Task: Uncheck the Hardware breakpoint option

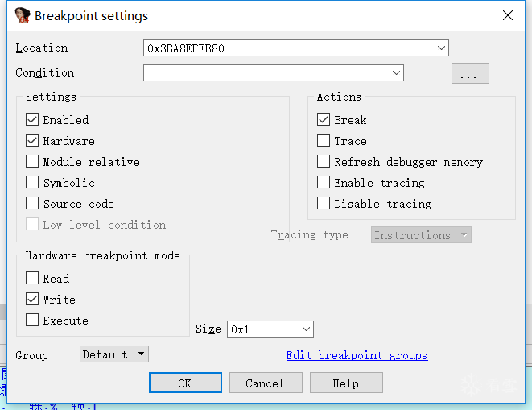Action: click(x=32, y=141)
